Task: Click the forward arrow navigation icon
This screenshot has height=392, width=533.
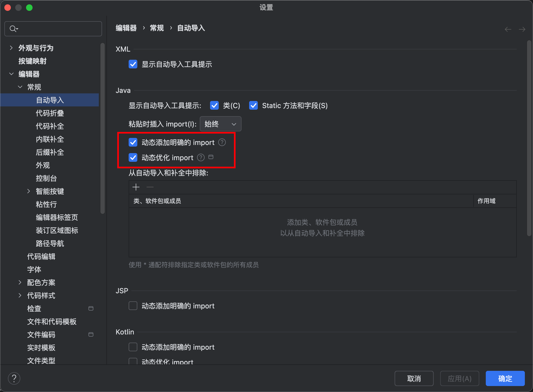Action: (522, 29)
